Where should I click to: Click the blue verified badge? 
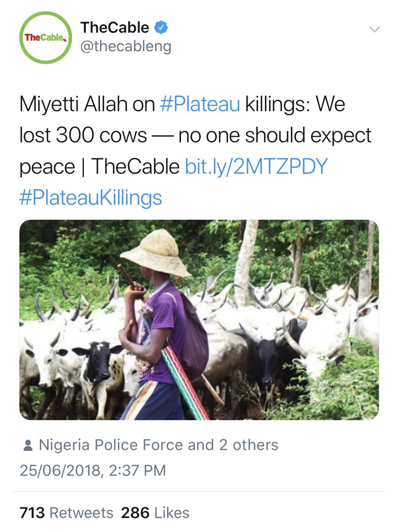(x=160, y=28)
